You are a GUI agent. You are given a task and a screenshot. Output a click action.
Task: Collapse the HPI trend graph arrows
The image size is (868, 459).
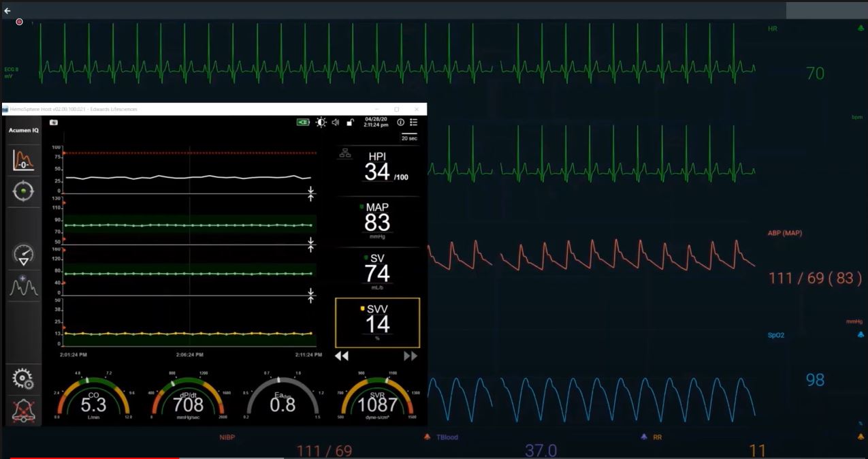coord(310,193)
